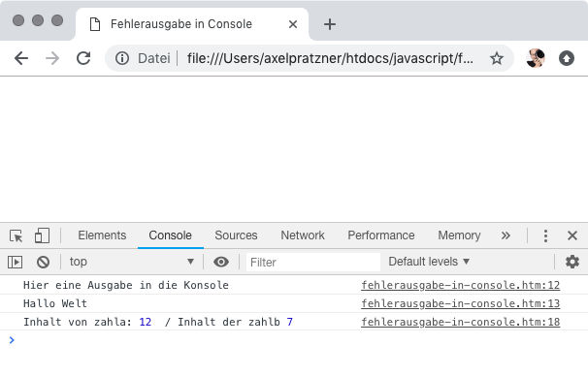Click the Chrome update arrow icon
Viewport: 588px width, 376px height.
[x=567, y=58]
